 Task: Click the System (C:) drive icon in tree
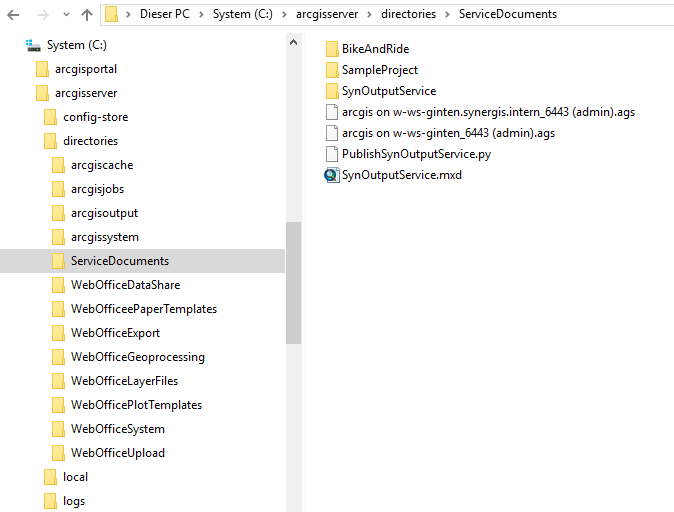click(x=33, y=46)
